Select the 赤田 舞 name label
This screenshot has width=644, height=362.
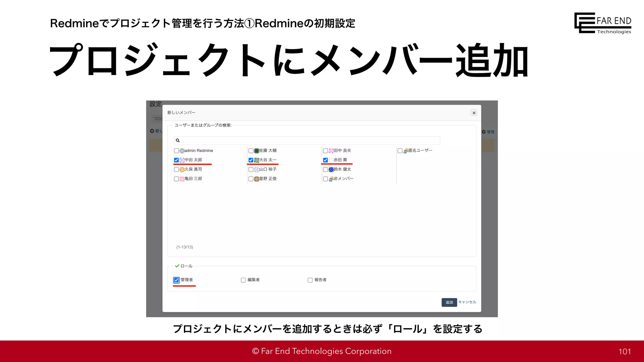340,160
